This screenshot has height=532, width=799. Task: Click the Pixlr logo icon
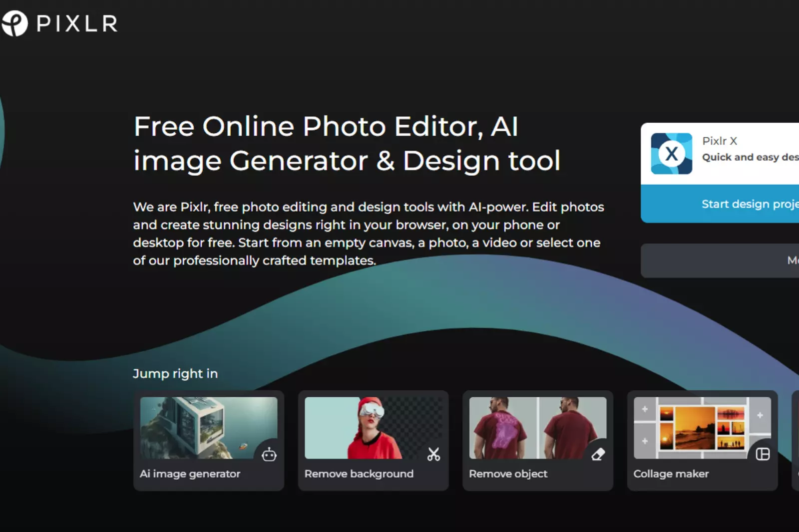click(14, 23)
